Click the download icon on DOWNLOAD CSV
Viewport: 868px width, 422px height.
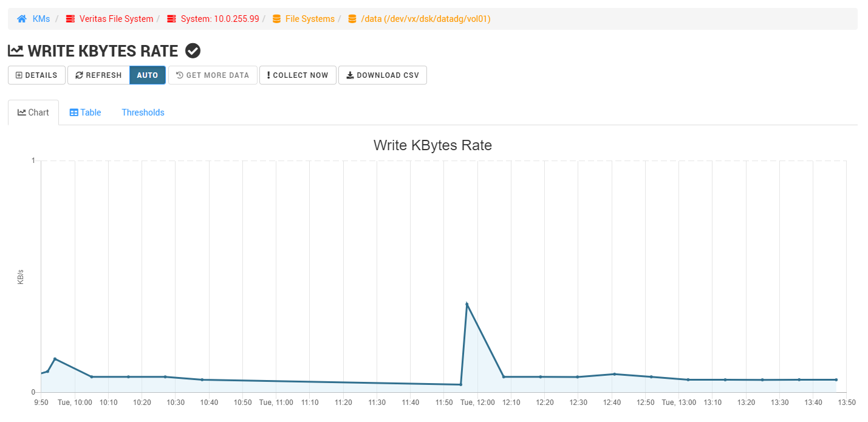click(349, 75)
